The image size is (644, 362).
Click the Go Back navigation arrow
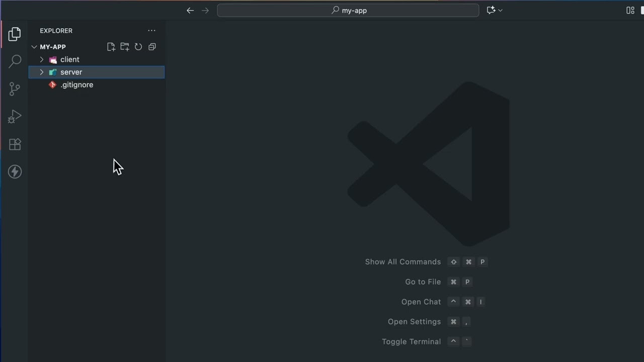[190, 10]
